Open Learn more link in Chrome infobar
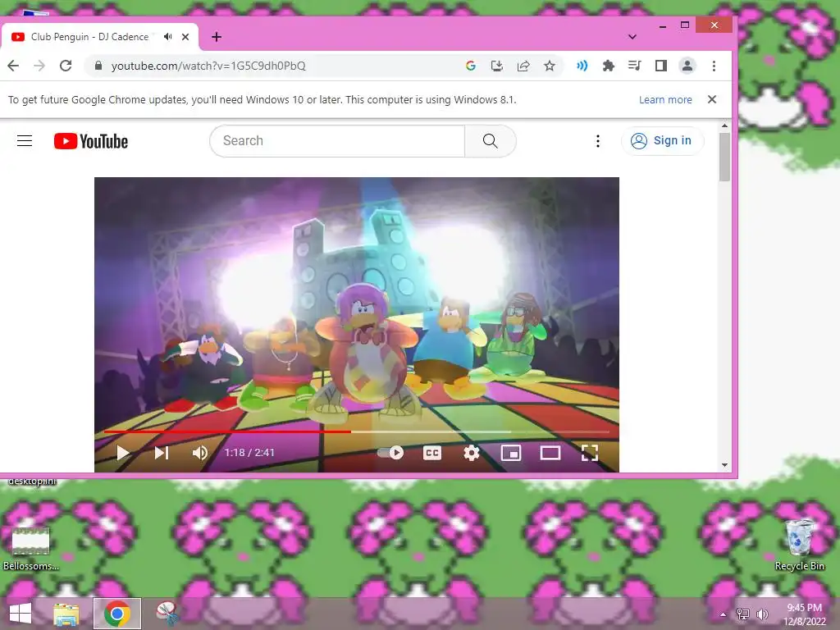Image resolution: width=840 pixels, height=630 pixels. 665,99
